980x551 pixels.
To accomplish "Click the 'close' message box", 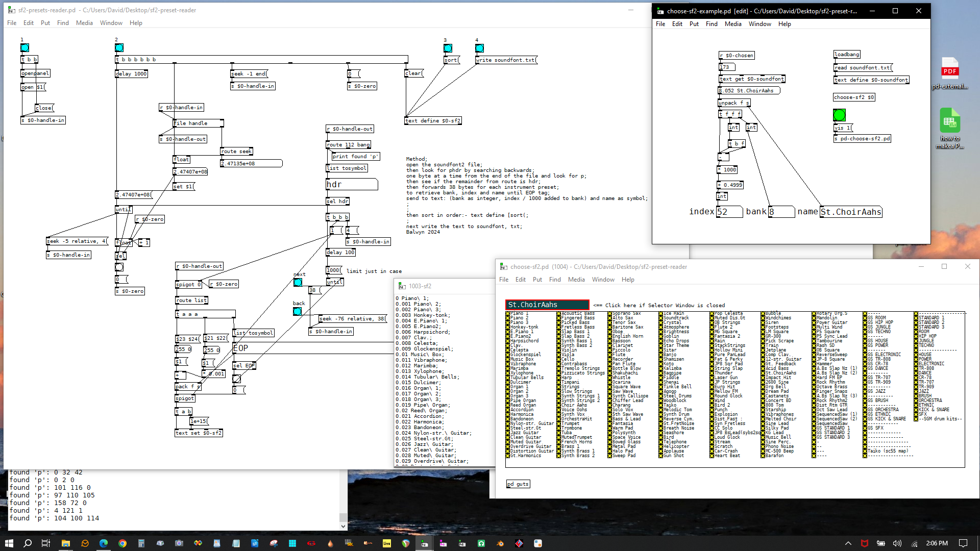I will click(44, 108).
